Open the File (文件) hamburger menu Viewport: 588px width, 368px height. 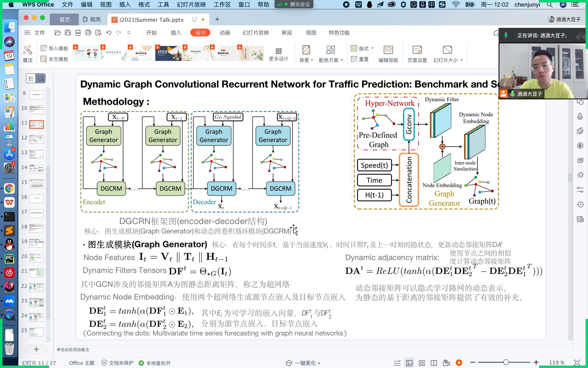point(35,33)
